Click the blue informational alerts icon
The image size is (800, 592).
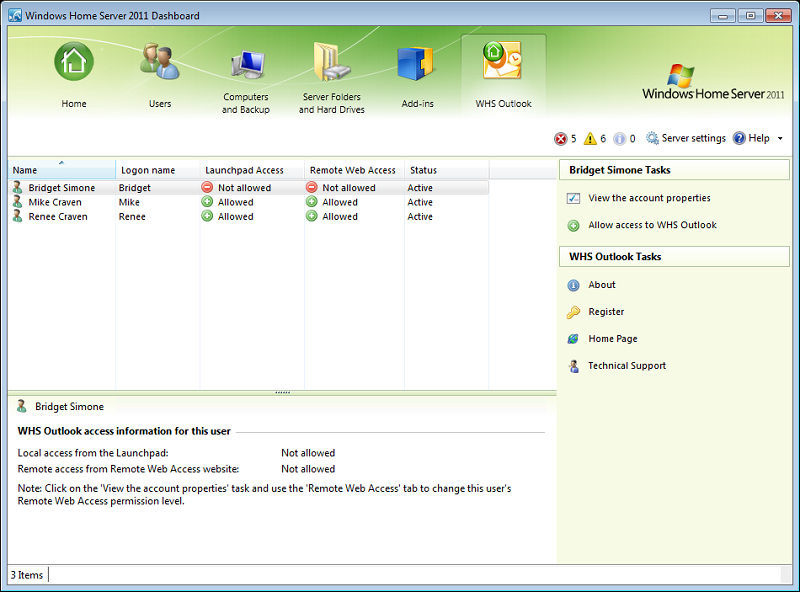pyautogui.click(x=619, y=138)
